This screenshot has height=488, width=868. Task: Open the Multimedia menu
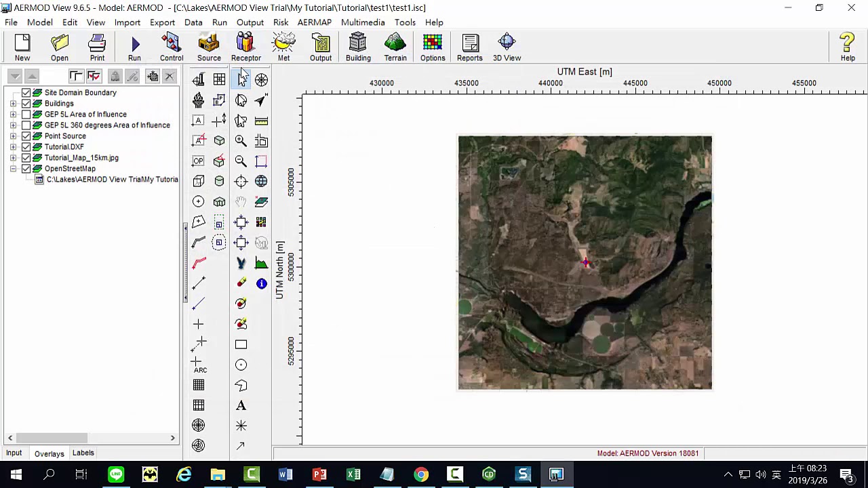363,22
